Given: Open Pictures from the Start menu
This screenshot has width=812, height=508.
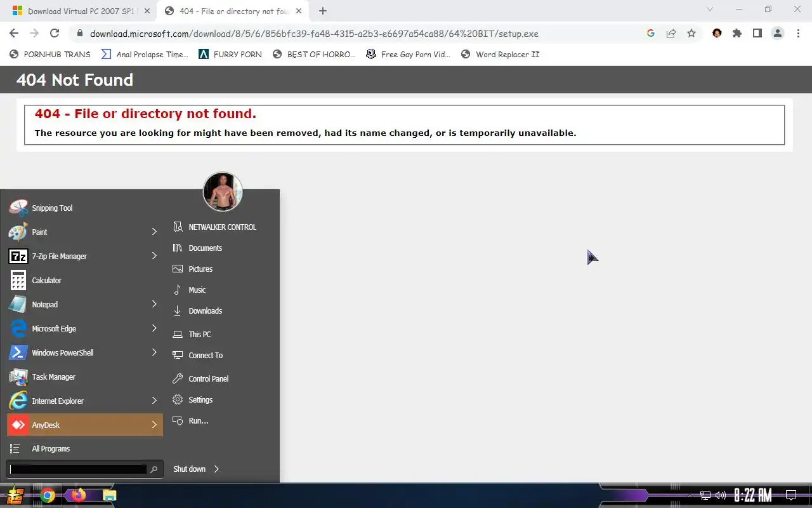Looking at the screenshot, I should click(200, 269).
